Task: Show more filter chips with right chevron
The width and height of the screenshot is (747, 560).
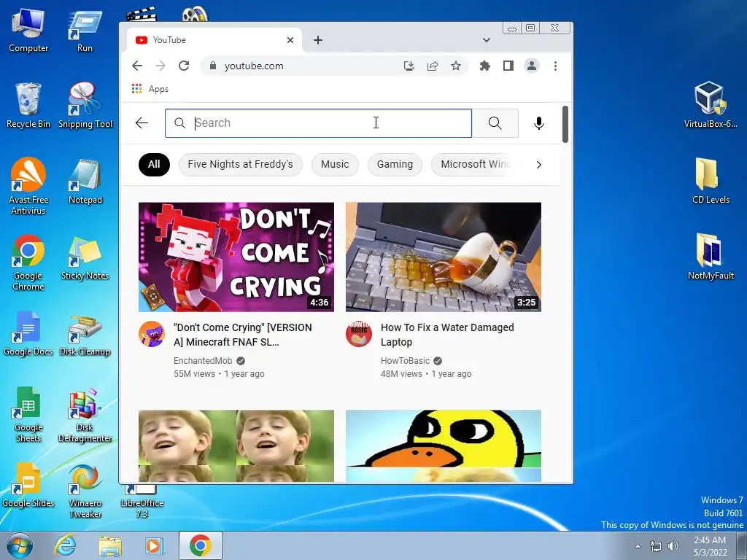Action: point(539,164)
